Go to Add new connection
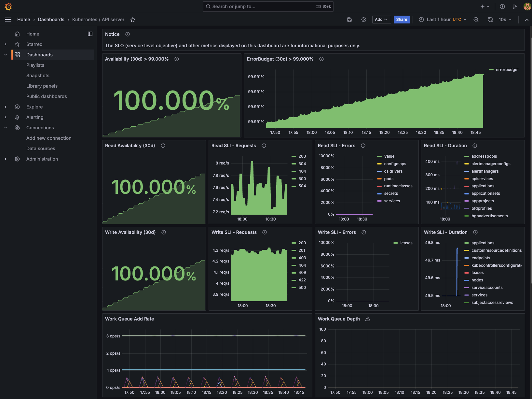Screen dimensions: 532x399 pos(48,138)
